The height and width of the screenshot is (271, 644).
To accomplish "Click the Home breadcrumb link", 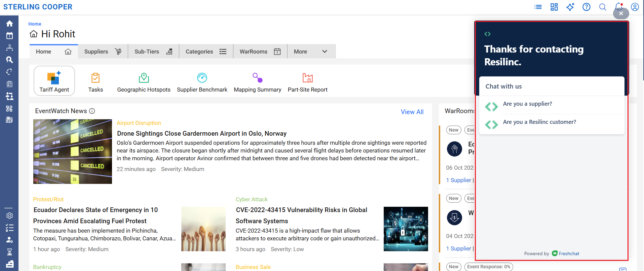I will tap(35, 24).
